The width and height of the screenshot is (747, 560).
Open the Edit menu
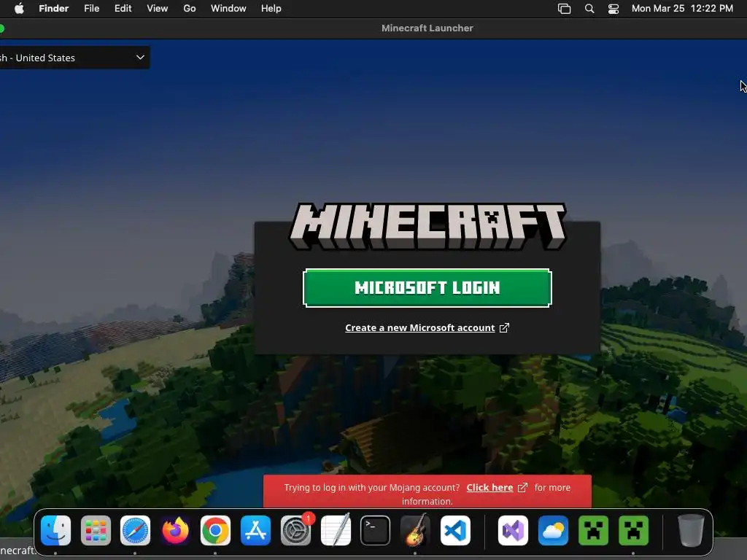coord(123,9)
